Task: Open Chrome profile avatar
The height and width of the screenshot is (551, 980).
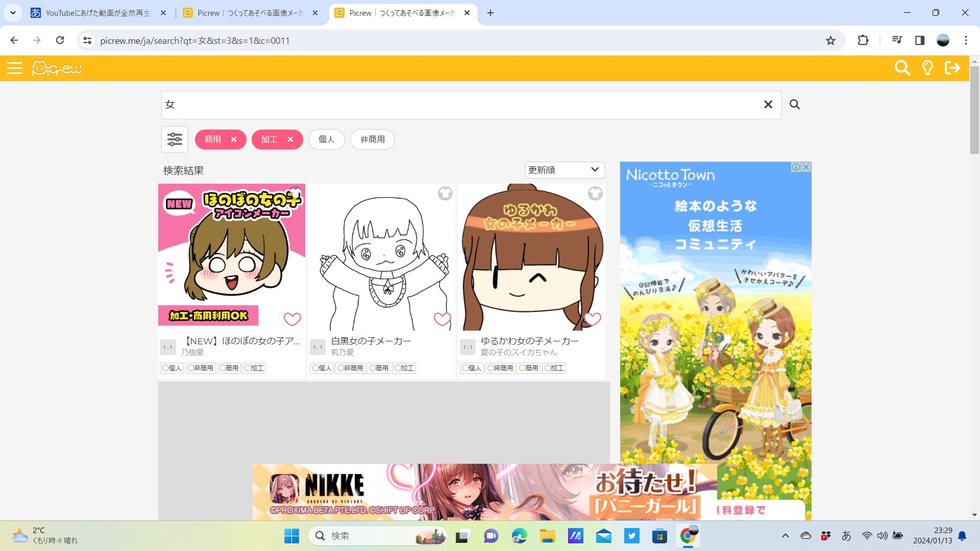Action: (943, 40)
